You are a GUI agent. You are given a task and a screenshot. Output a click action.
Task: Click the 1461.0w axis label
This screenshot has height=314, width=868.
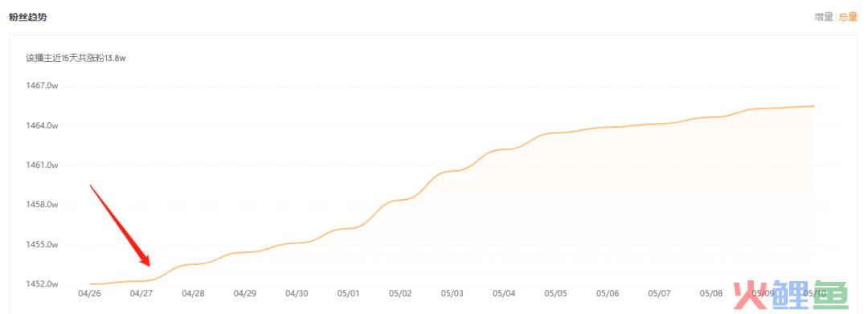click(42, 165)
